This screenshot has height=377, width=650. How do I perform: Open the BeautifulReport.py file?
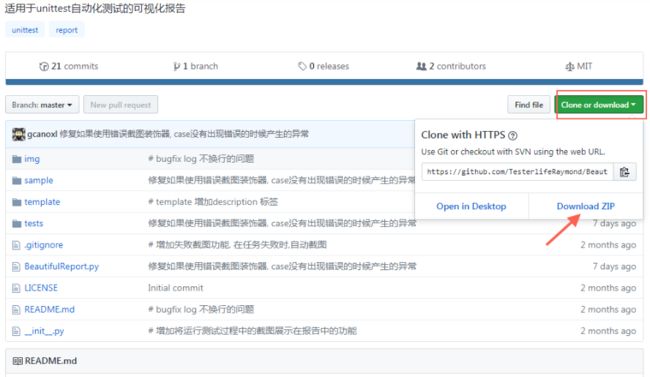(61, 267)
